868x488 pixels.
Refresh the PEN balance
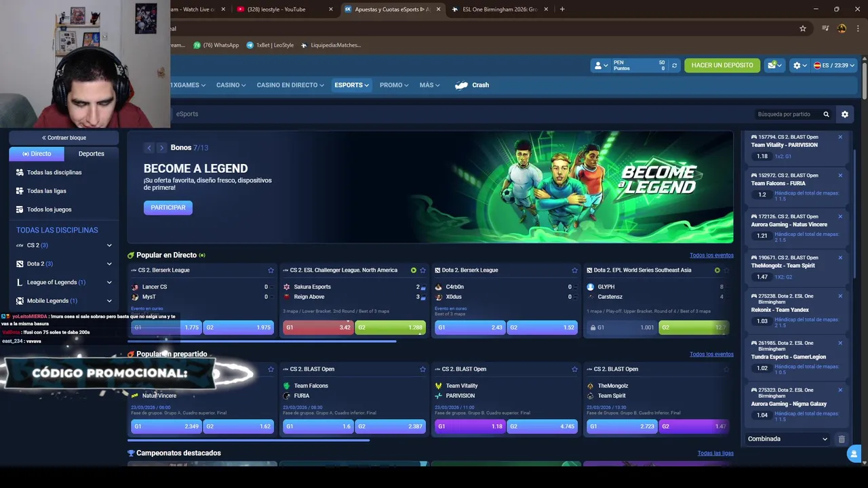coord(674,65)
